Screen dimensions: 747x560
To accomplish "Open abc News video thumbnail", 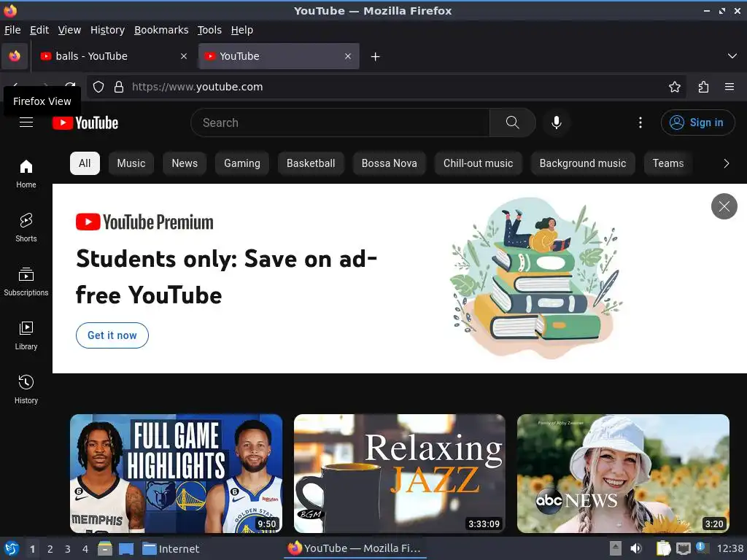I will pos(623,473).
